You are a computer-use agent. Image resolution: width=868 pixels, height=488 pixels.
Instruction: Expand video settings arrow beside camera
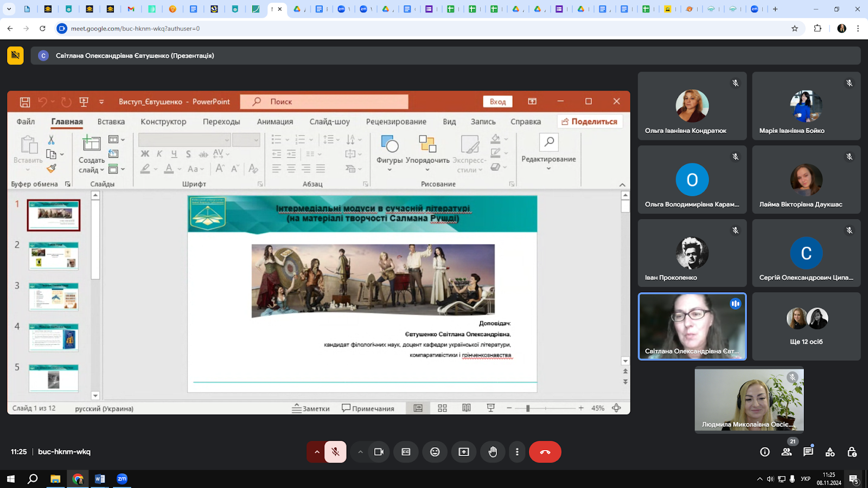(x=360, y=452)
